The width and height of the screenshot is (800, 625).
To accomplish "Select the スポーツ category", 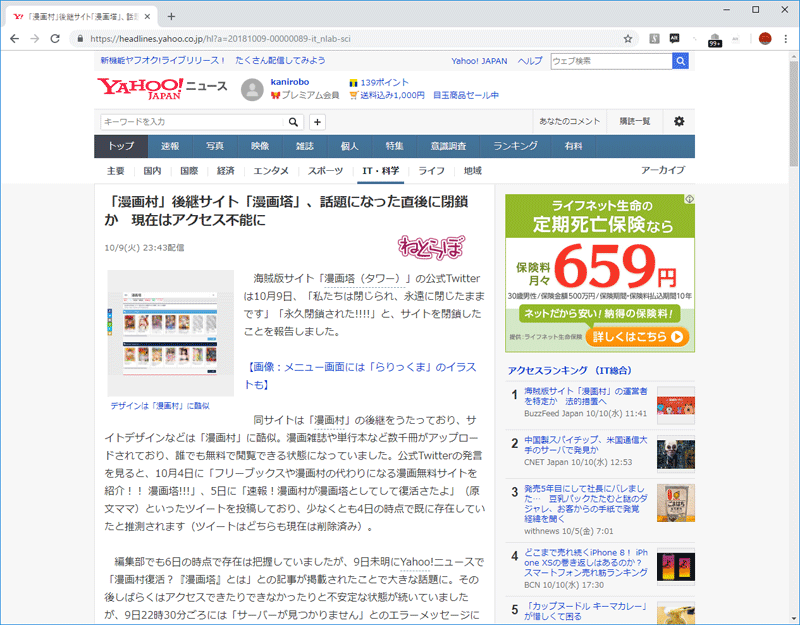I will coord(325,171).
